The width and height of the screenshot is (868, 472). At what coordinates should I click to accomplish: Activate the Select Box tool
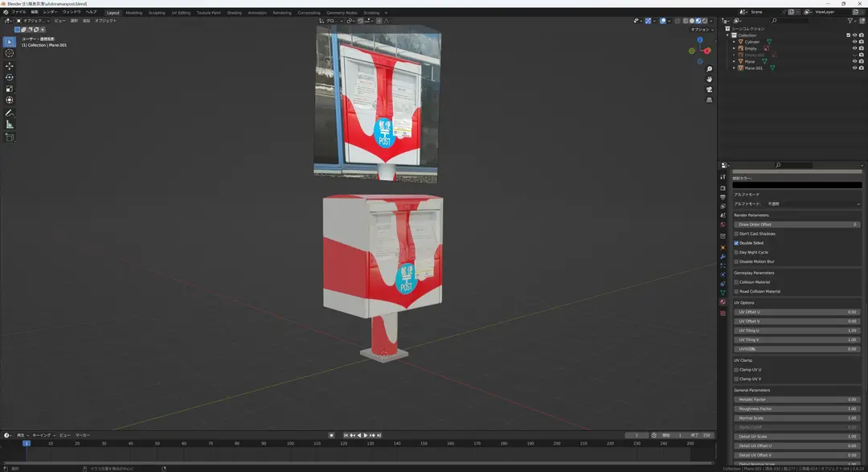click(x=10, y=42)
